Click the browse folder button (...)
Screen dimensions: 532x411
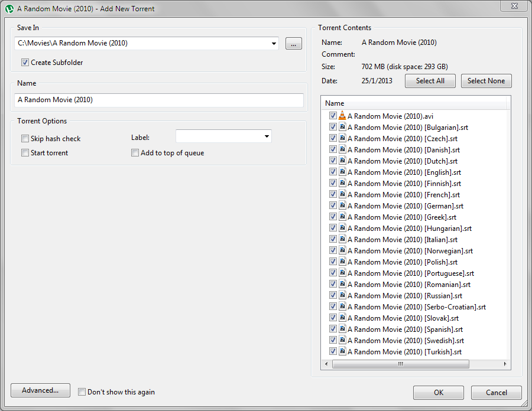tap(294, 44)
